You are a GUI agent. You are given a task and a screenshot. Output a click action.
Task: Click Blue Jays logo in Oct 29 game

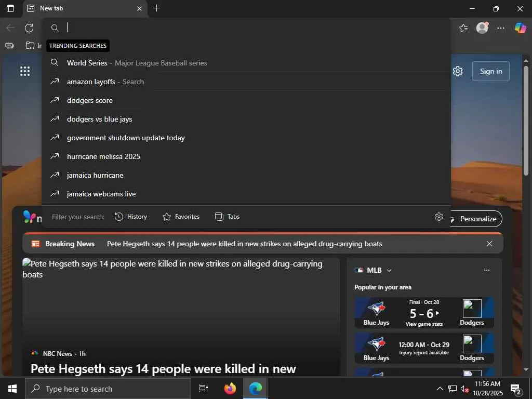tap(377, 344)
